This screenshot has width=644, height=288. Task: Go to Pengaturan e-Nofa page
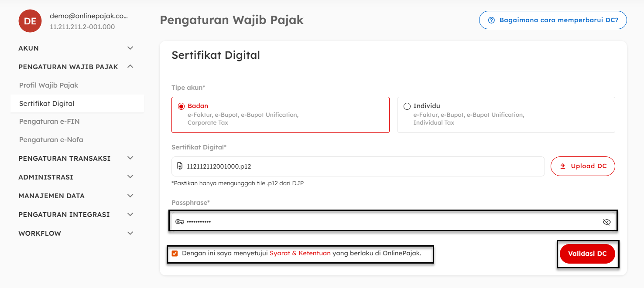(51, 140)
